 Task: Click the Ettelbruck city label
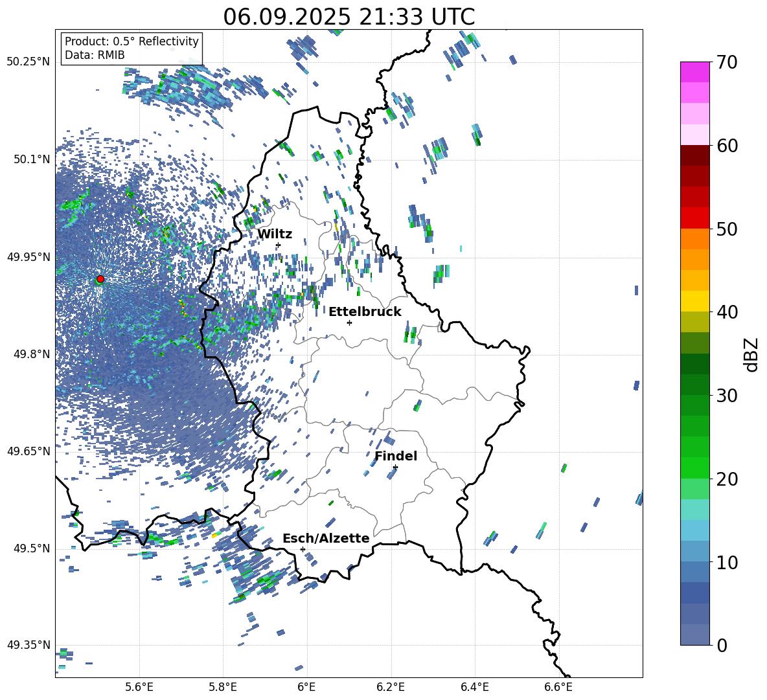365,312
